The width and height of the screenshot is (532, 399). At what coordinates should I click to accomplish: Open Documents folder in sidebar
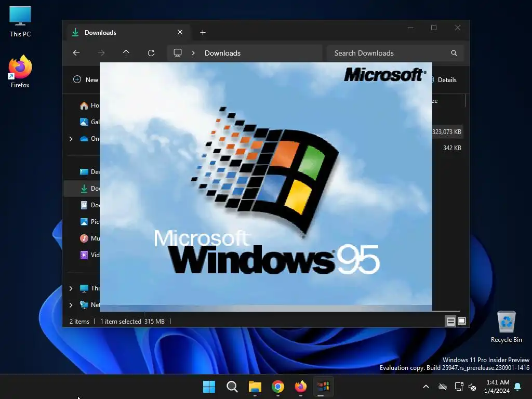click(x=89, y=205)
